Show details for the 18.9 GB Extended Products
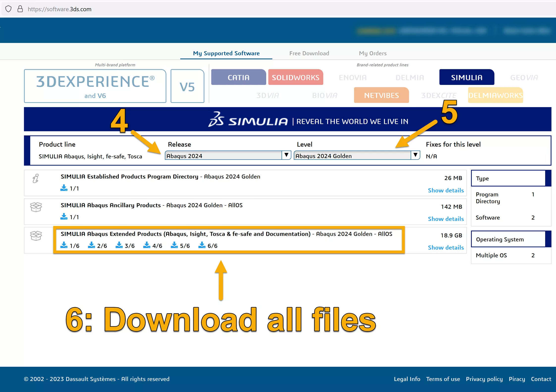The height and width of the screenshot is (392, 556). pos(446,247)
